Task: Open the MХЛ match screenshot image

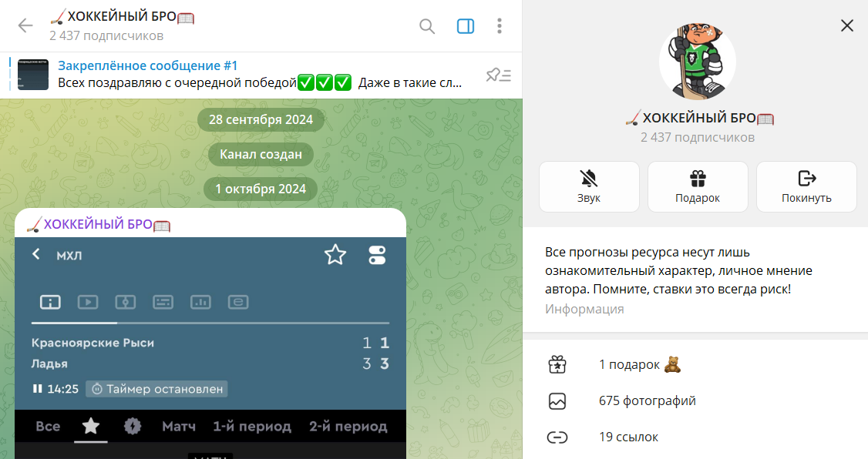Action: pos(210,348)
